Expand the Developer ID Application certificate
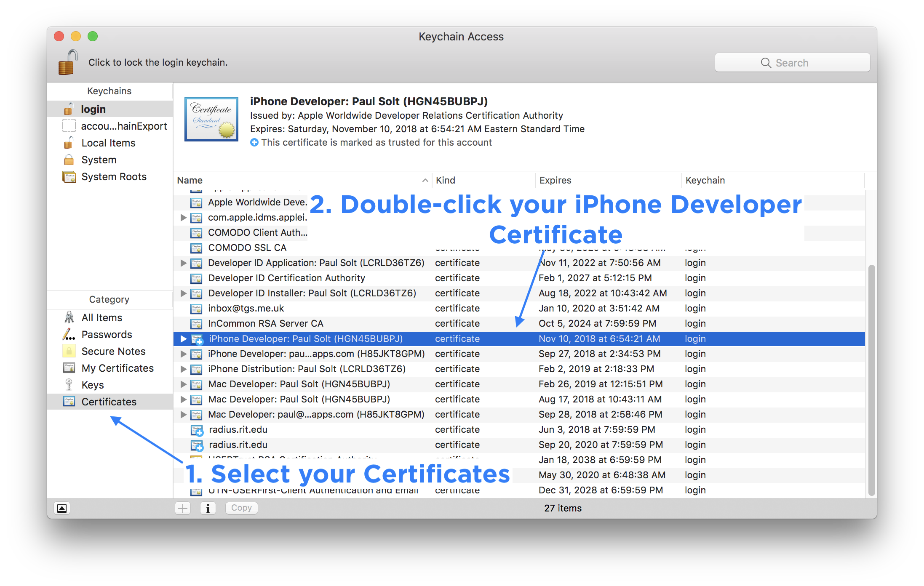Image resolution: width=924 pixels, height=586 pixels. pyautogui.click(x=183, y=263)
